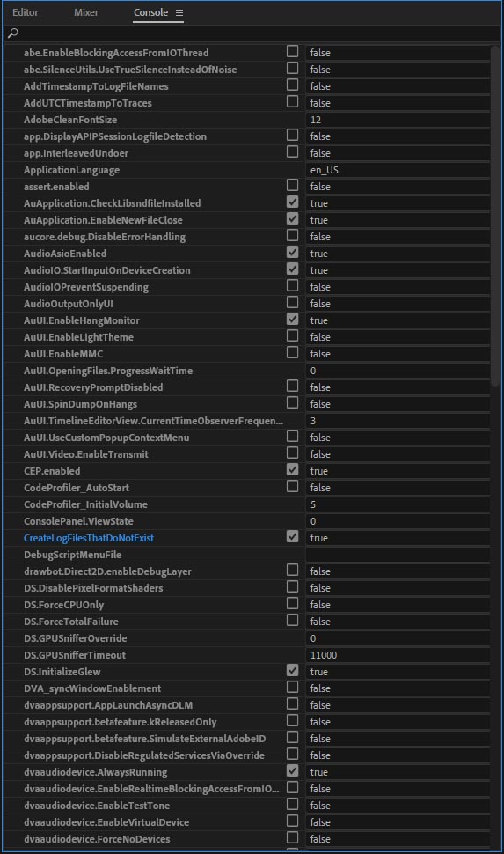Switch to the Mixer tab

click(86, 12)
